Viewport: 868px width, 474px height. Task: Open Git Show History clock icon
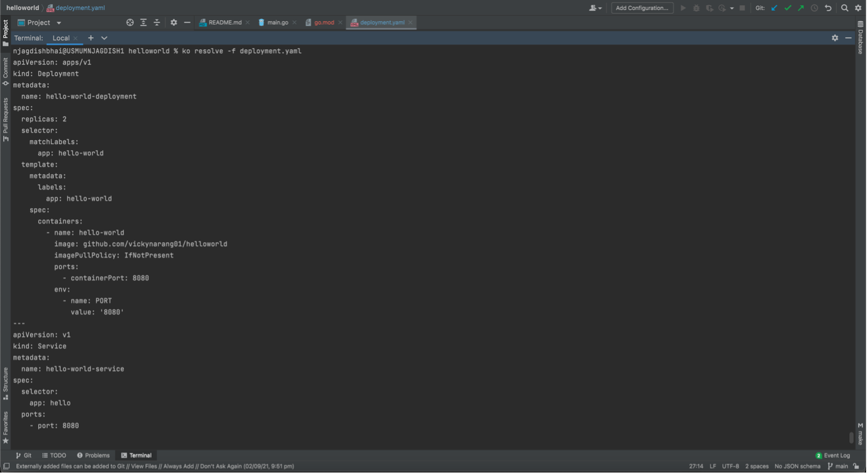point(815,8)
